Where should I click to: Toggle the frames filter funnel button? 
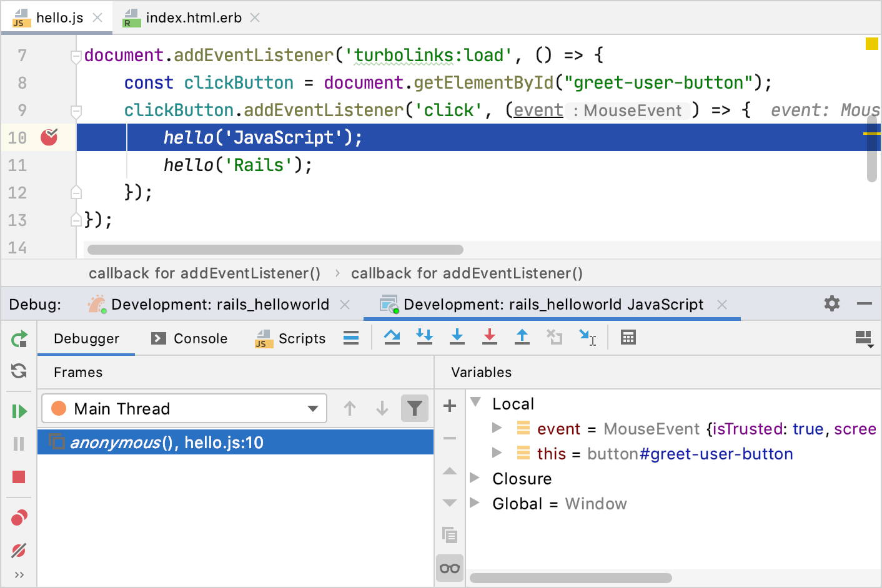(414, 409)
